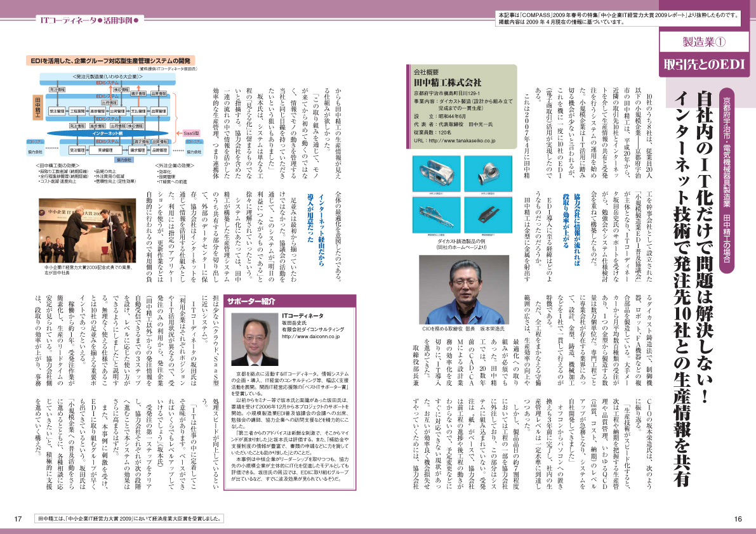Screen dimensions: 756x534
Task: Click the pink SaaS型 label
Action: [192, 133]
